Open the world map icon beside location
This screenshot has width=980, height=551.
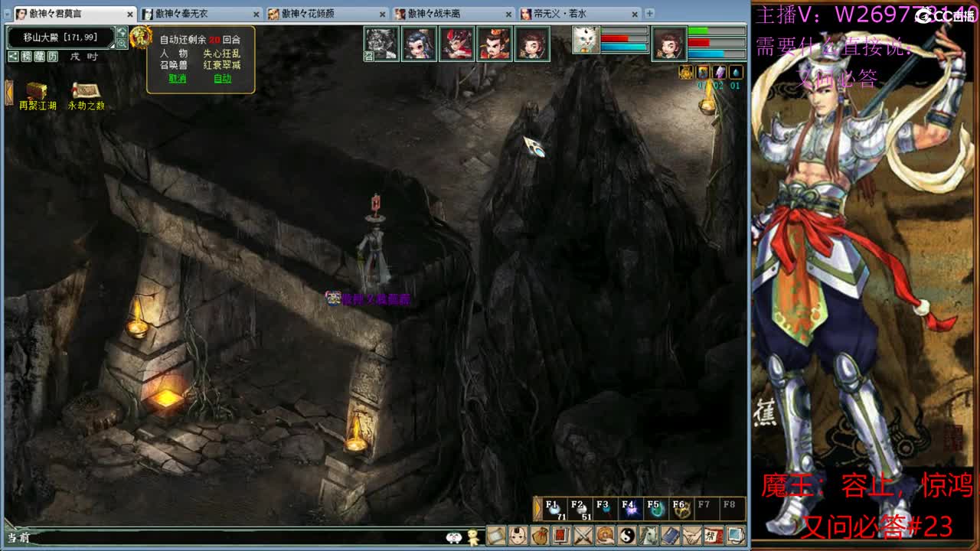[122, 32]
